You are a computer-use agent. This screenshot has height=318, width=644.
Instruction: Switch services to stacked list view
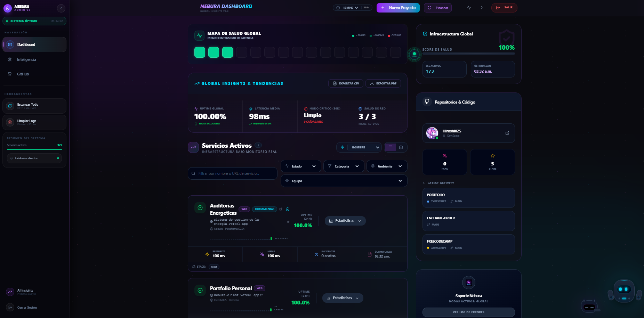402,147
